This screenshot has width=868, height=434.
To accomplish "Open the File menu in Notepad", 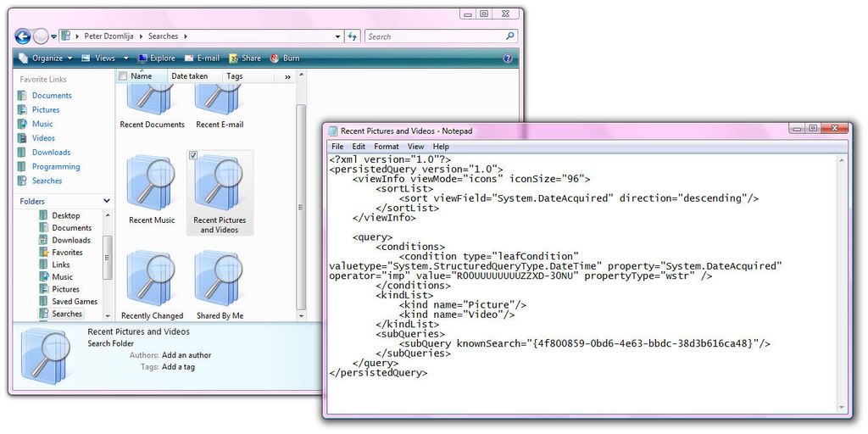I will 337,147.
